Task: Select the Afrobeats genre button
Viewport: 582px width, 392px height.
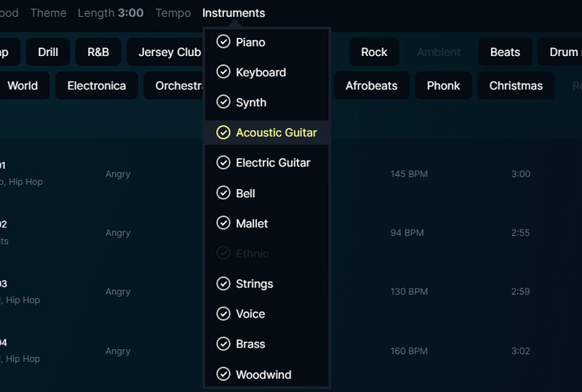Action: coord(371,86)
